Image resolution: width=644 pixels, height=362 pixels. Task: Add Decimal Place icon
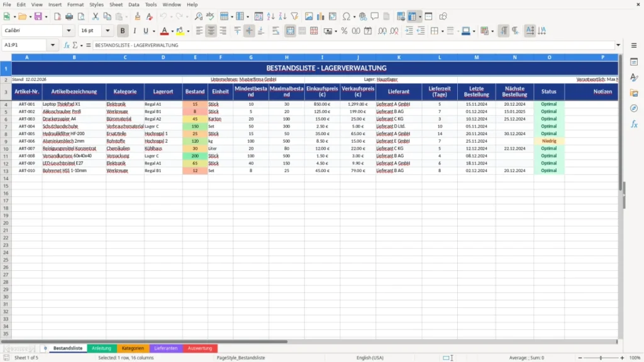[382, 31]
